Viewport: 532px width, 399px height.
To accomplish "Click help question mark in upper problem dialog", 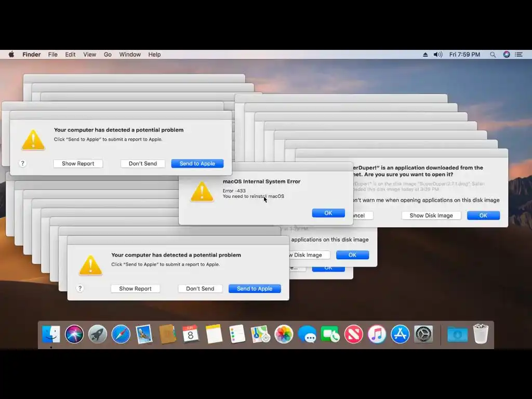I will 23,164.
